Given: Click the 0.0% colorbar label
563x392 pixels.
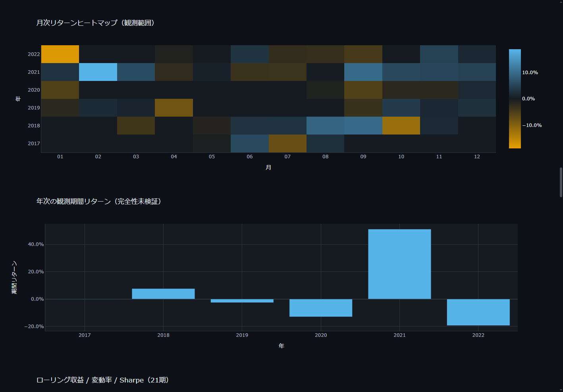Looking at the screenshot, I should (528, 99).
